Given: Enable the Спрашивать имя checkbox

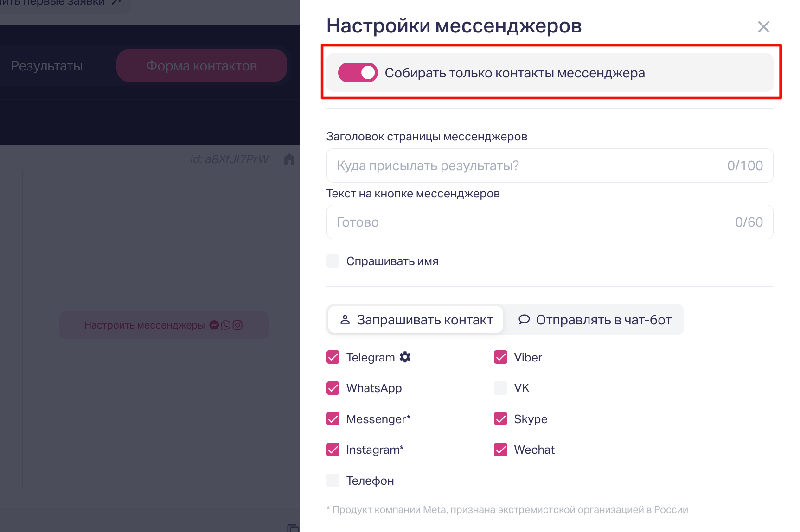Looking at the screenshot, I should pos(333,261).
